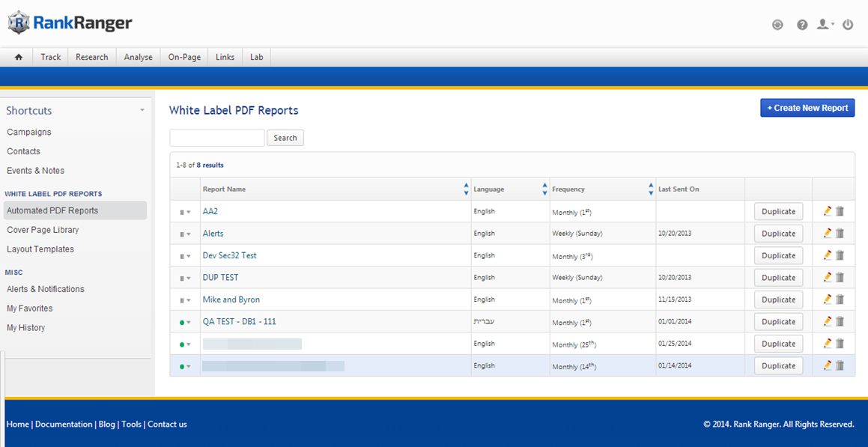This screenshot has width=868, height=447.
Task: Click the home icon in navigation bar
Action: [19, 57]
